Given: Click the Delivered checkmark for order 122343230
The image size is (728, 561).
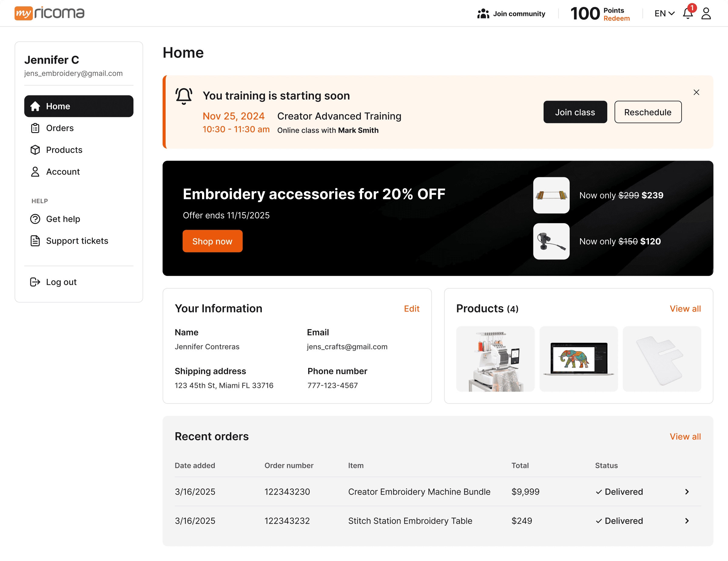Looking at the screenshot, I should pos(599,492).
